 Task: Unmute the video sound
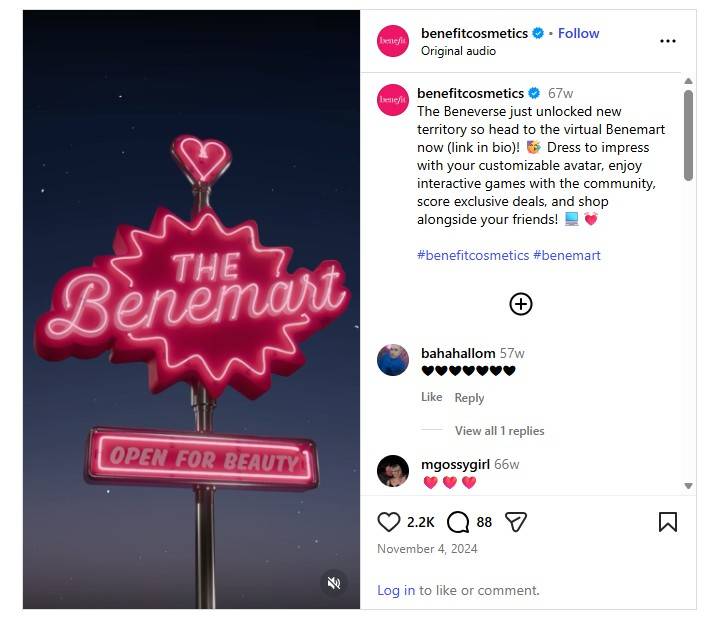point(334,582)
